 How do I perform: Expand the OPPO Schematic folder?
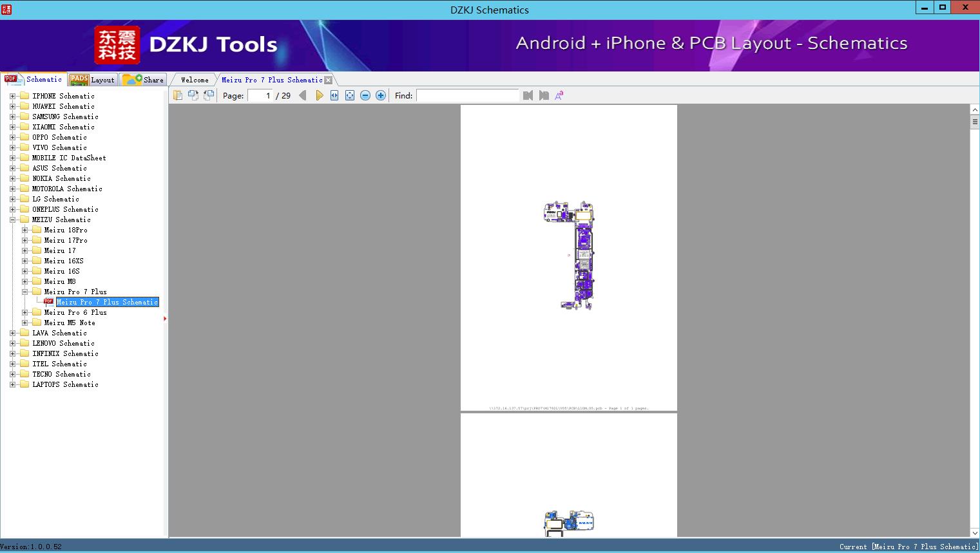[x=12, y=137]
